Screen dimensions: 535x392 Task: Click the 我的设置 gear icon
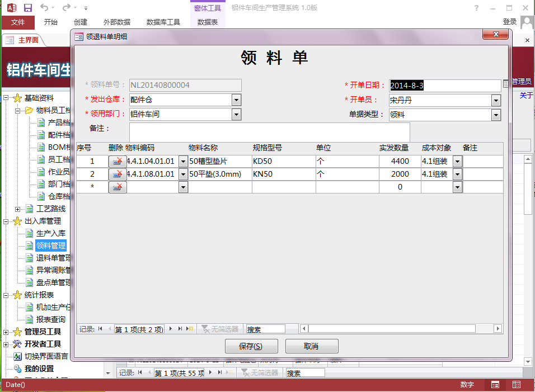tap(17, 369)
